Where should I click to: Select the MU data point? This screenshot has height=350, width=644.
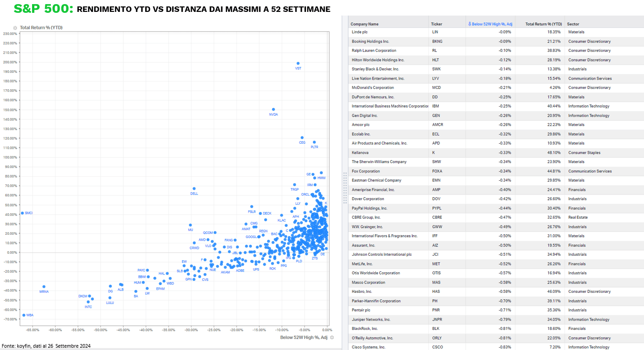coord(191,225)
